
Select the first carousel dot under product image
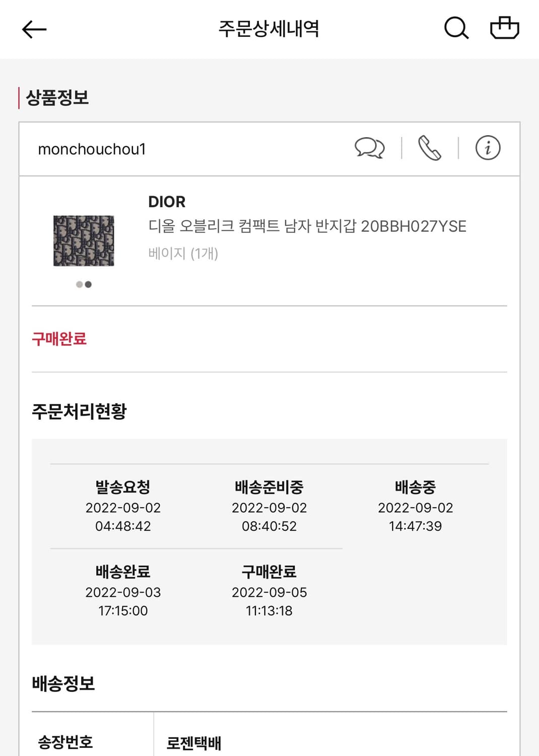pos(79,284)
